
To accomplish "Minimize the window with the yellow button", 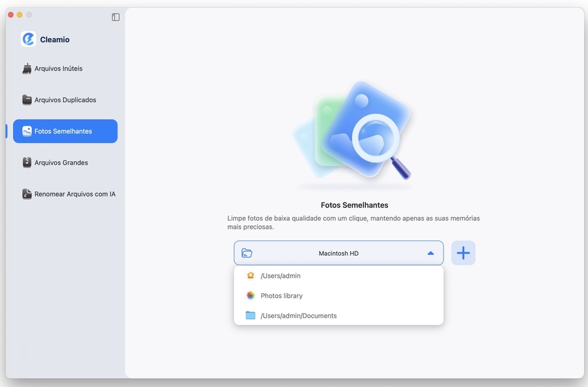I will 19,15.
